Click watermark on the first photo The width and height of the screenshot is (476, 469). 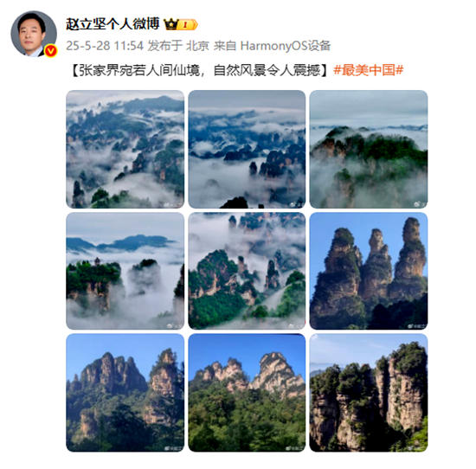click(x=173, y=205)
